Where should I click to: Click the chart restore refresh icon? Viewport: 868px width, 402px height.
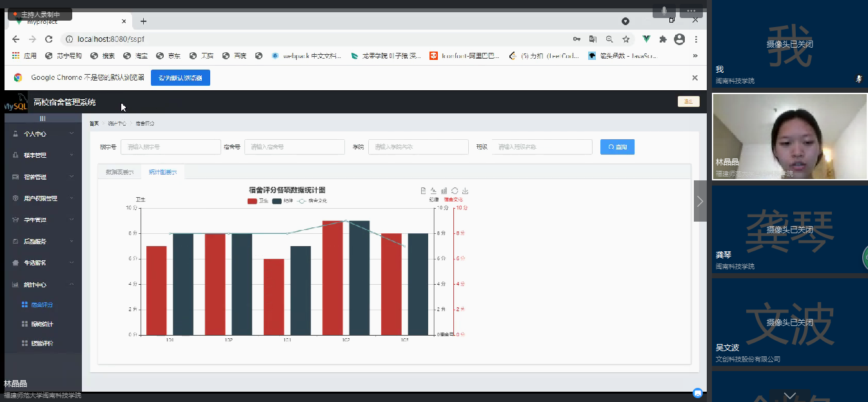[455, 191]
